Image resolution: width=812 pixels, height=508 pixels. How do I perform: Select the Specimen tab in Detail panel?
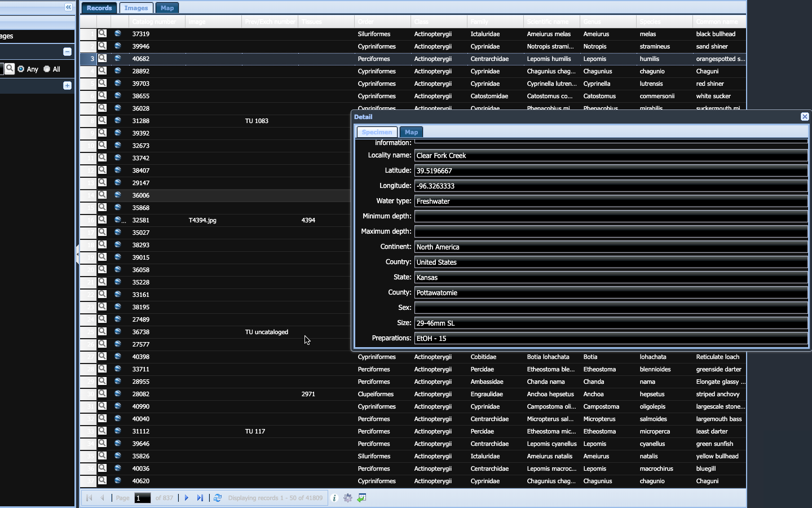coord(377,132)
